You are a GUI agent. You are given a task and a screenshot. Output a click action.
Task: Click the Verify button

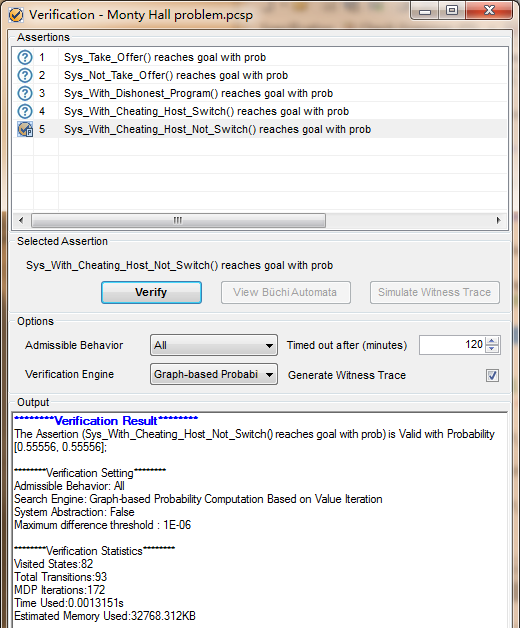coord(151,292)
